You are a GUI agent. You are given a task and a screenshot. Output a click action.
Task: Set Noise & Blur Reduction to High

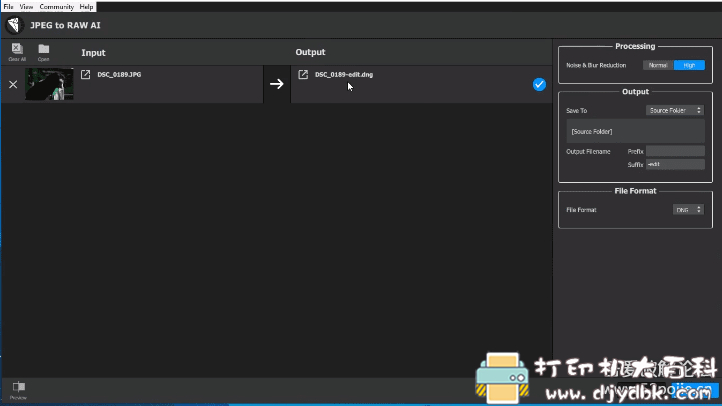point(689,65)
